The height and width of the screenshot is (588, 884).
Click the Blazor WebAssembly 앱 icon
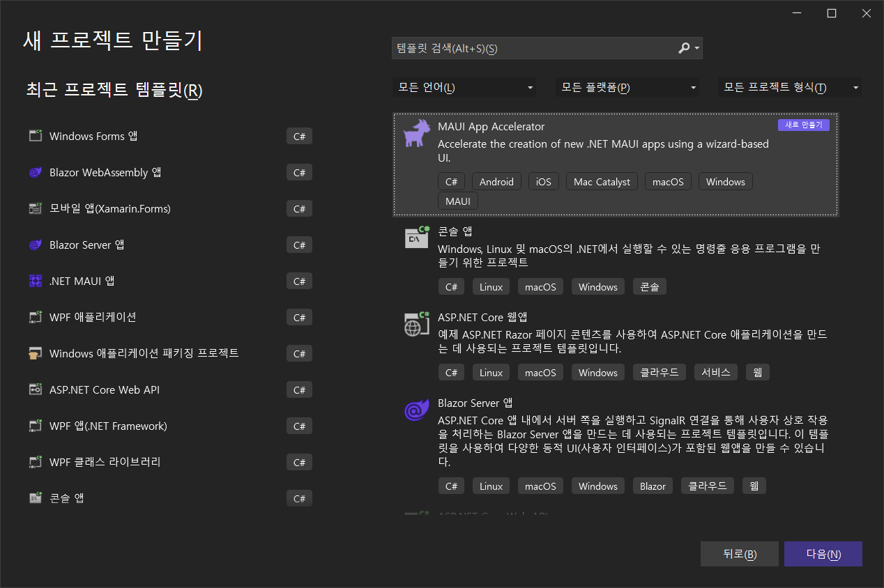coord(36,172)
